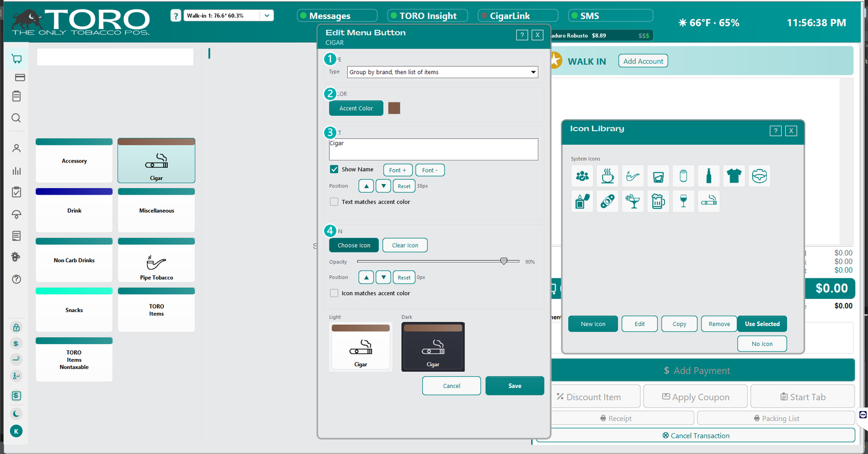Select the Snacks menu tile
The width and height of the screenshot is (868, 454).
click(74, 310)
